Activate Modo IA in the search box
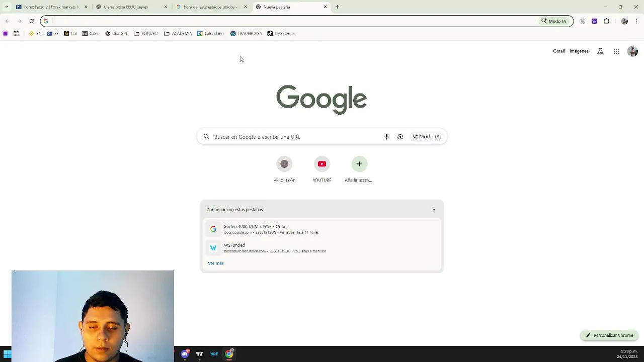Viewport: 644px width, 362px height. click(x=426, y=137)
